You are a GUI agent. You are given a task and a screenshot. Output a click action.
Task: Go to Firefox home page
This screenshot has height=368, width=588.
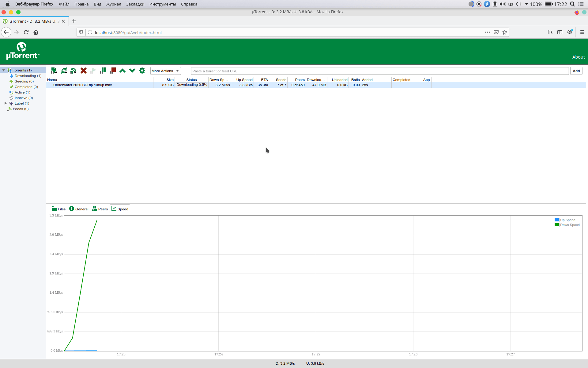pos(36,32)
